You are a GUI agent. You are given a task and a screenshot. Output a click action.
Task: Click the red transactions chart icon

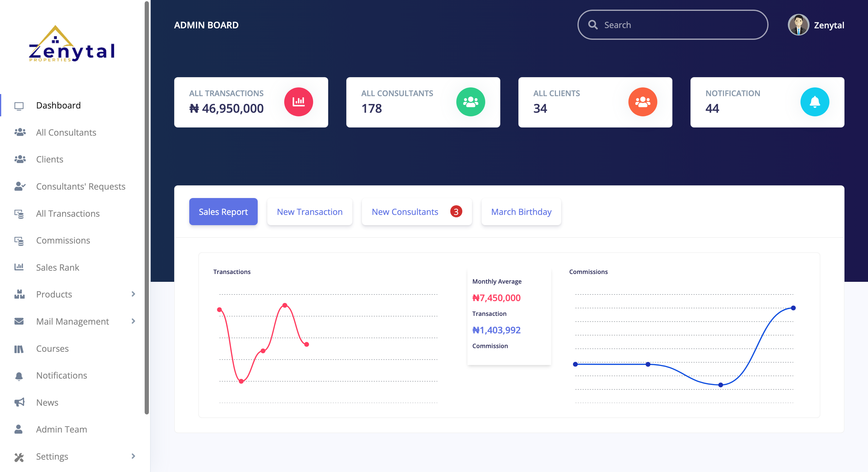click(298, 102)
